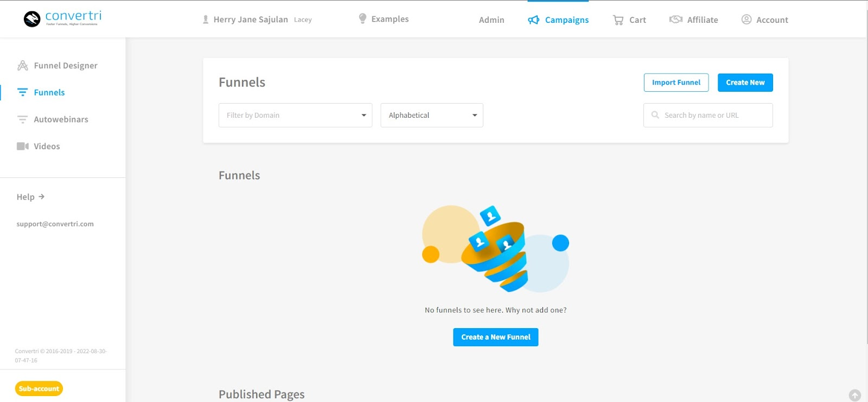The width and height of the screenshot is (868, 402).
Task: Focus the Search by name or URL field
Action: 714,116
